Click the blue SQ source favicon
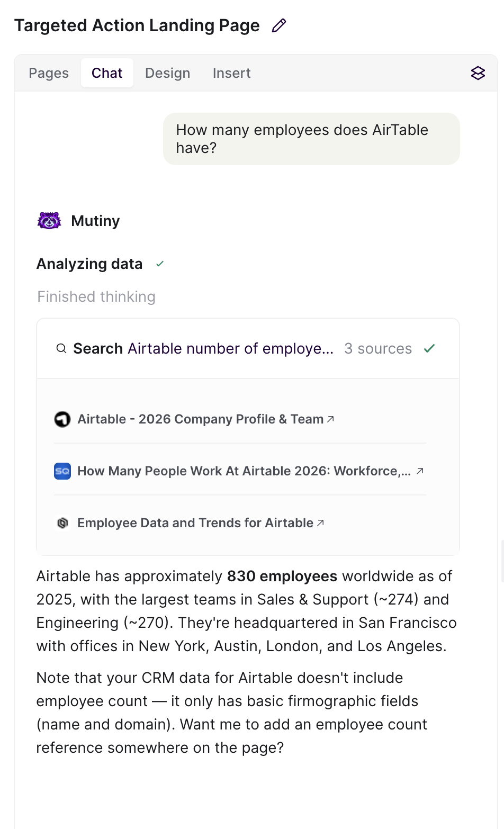This screenshot has width=504, height=829. click(62, 471)
